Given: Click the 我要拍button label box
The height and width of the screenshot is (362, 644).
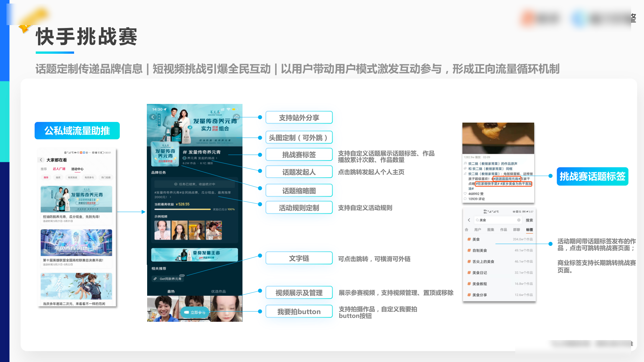Looking at the screenshot, I should (x=299, y=311).
